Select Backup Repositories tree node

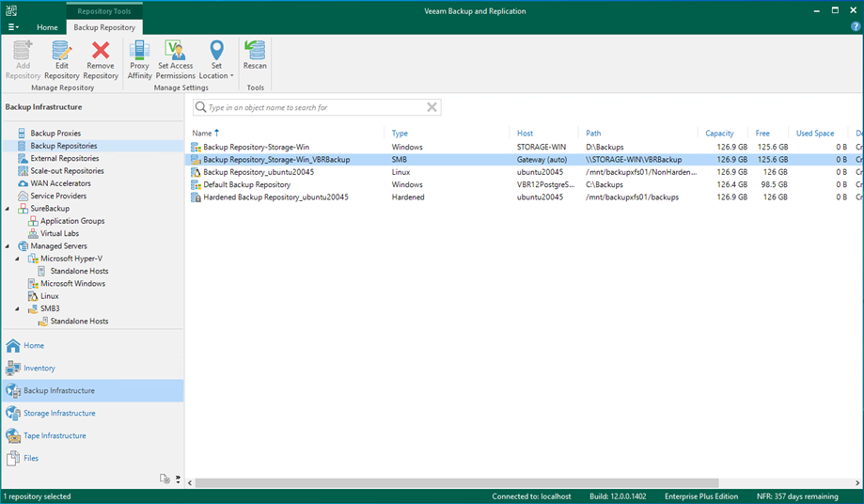pos(63,146)
